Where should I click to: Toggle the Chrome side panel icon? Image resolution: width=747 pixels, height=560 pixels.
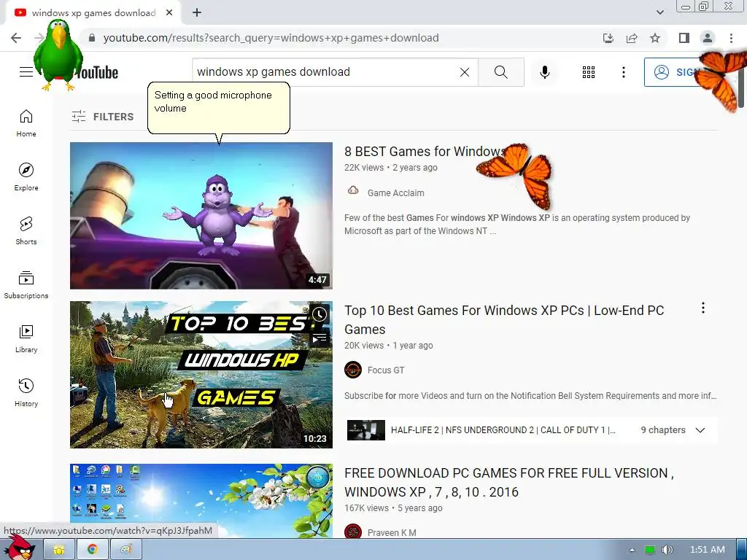tap(684, 38)
